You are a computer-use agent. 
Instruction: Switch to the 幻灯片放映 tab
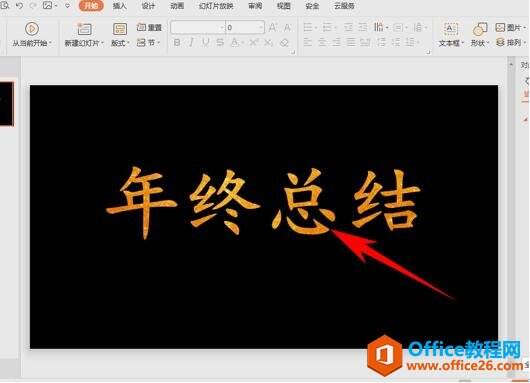tap(216, 6)
